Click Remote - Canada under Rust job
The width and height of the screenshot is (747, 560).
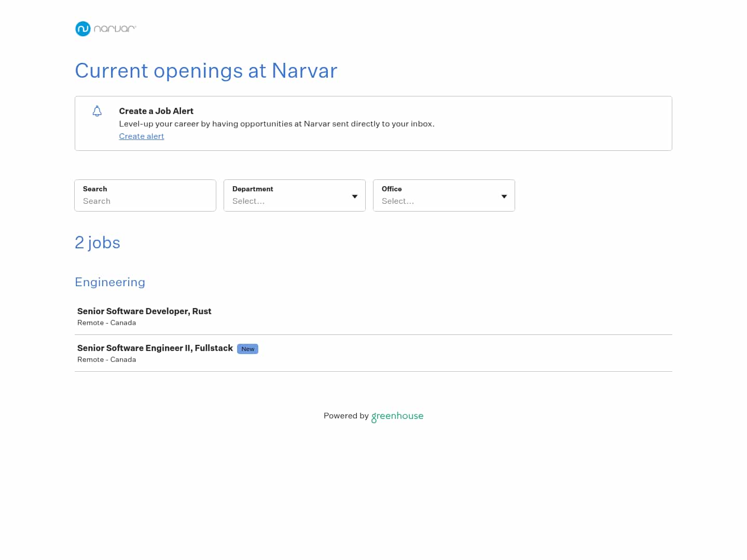click(x=106, y=323)
